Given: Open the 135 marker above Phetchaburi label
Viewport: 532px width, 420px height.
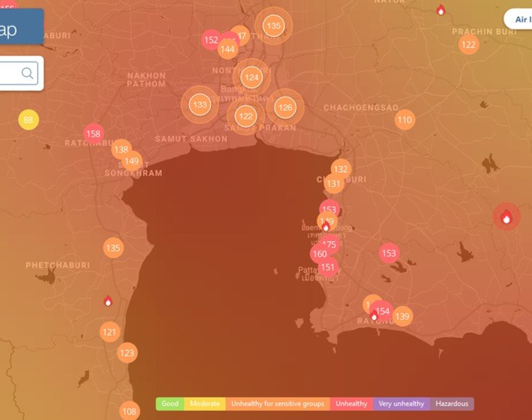Looking at the screenshot, I should click(113, 248).
